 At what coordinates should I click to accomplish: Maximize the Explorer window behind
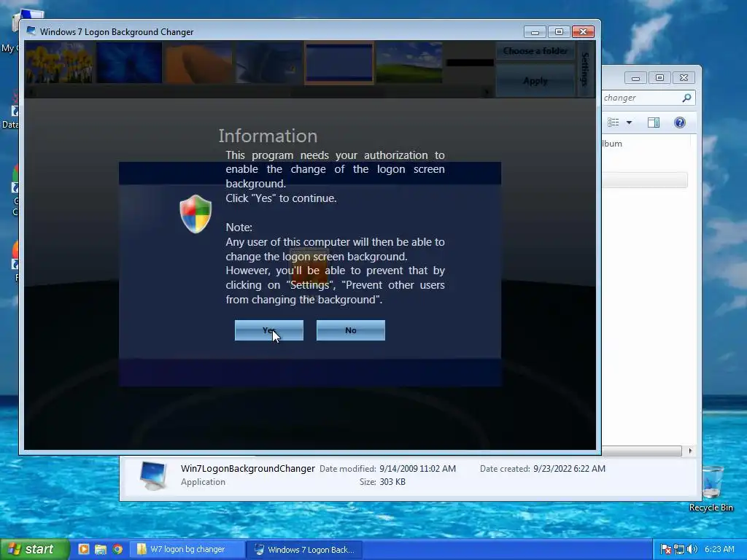659,77
